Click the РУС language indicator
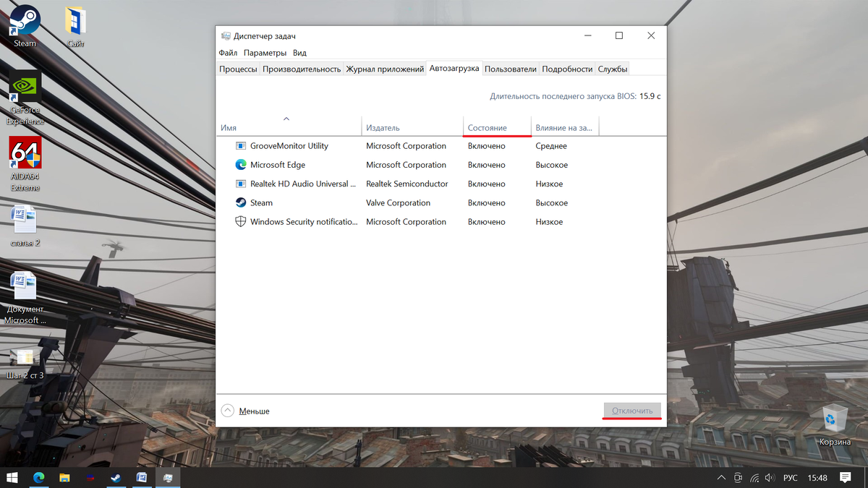Image resolution: width=868 pixels, height=488 pixels. click(x=791, y=478)
